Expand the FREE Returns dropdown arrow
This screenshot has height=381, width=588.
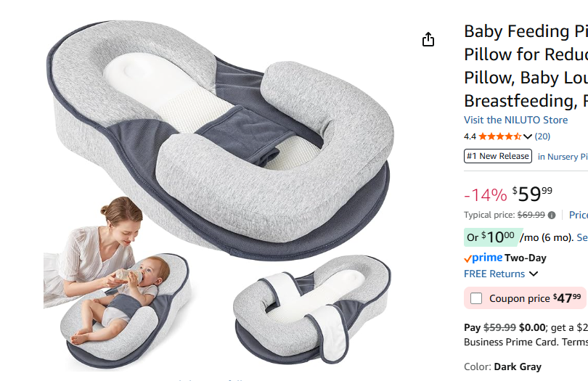pos(534,274)
